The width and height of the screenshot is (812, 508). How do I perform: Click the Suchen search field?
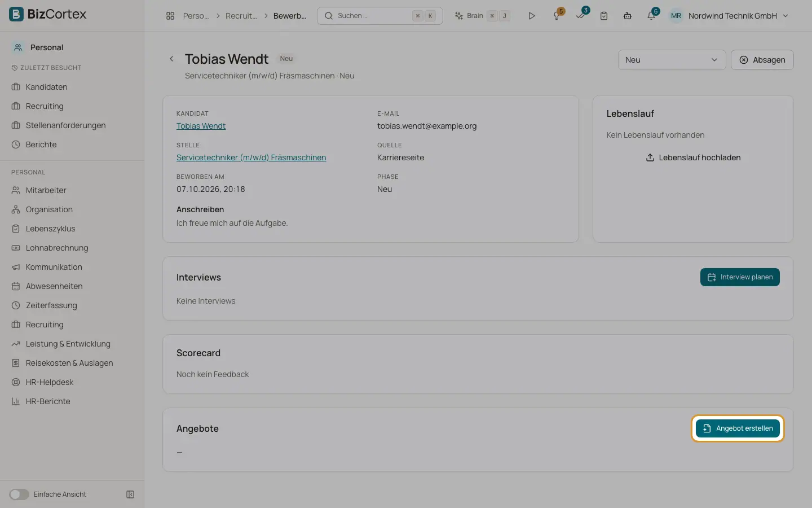[x=380, y=16]
